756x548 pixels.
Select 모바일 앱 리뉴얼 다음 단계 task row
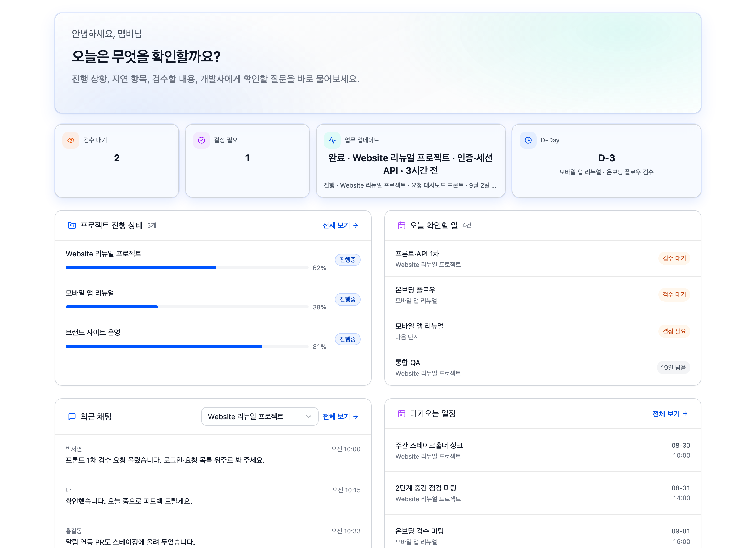(543, 331)
